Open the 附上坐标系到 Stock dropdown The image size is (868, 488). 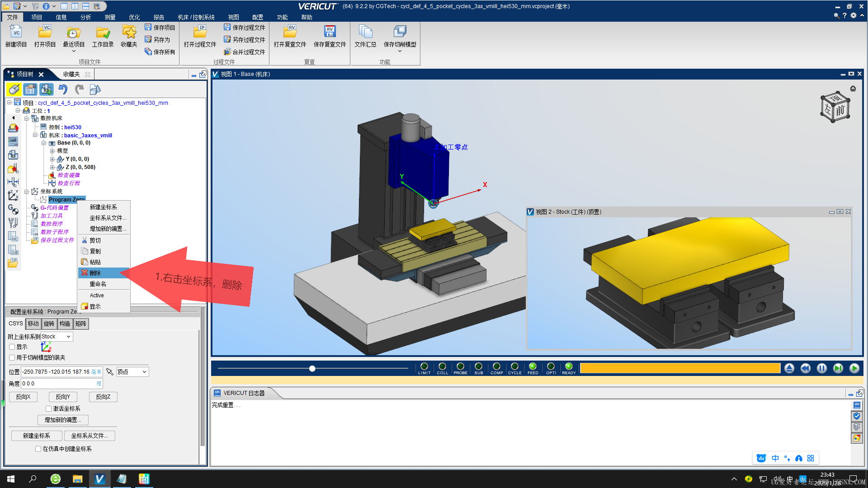point(57,337)
